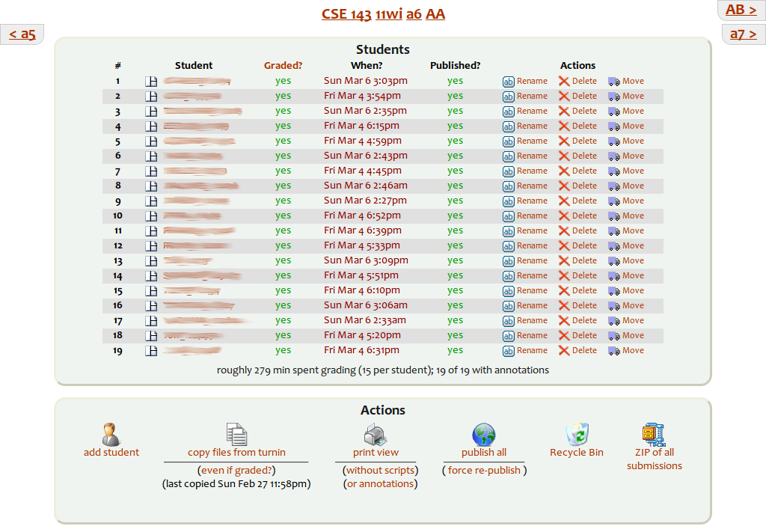Open the document icon for student row 5
Image resolution: width=766 pixels, height=532 pixels.
(151, 141)
